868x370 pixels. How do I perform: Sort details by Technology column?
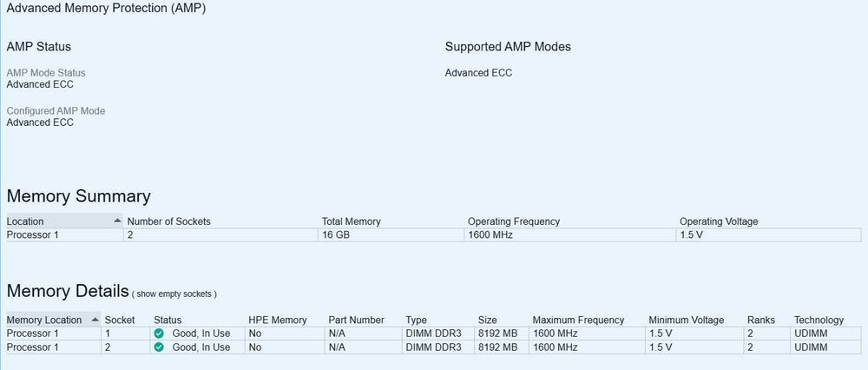[819, 320]
